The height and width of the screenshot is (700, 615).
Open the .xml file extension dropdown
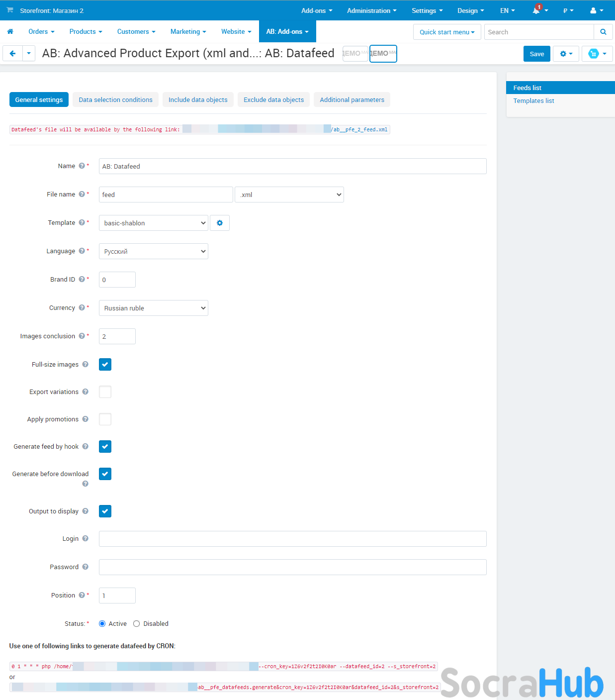click(289, 195)
